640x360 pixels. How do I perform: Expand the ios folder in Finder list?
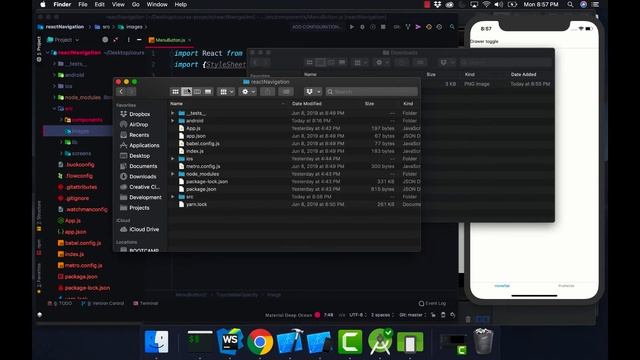pyautogui.click(x=173, y=159)
